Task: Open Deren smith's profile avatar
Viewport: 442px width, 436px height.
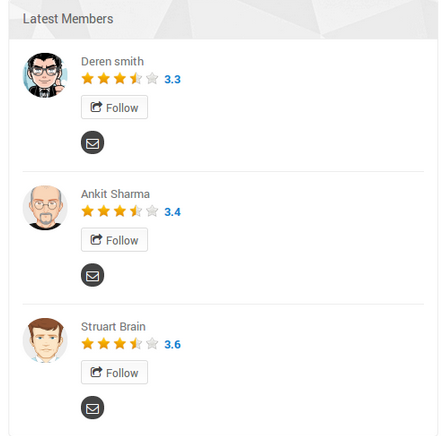Action: (45, 75)
